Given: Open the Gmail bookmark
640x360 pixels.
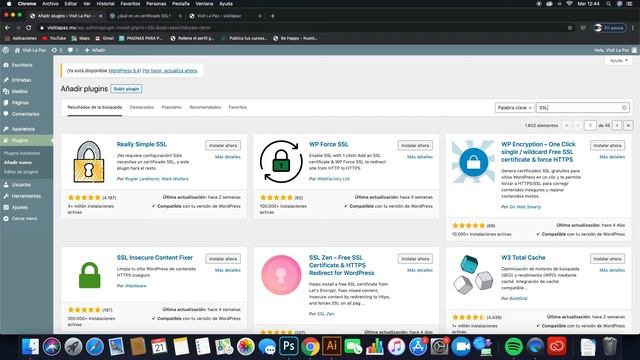Looking at the screenshot, I should click(x=104, y=38).
